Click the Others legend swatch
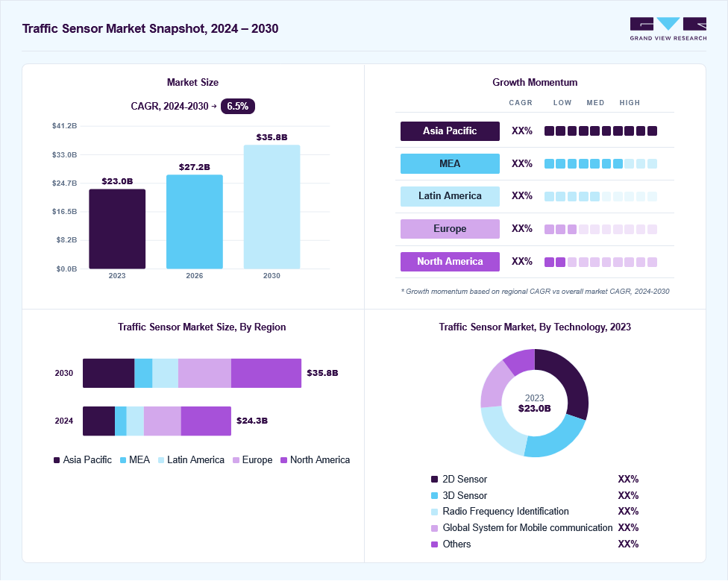This screenshot has width=728, height=581. pyautogui.click(x=435, y=544)
